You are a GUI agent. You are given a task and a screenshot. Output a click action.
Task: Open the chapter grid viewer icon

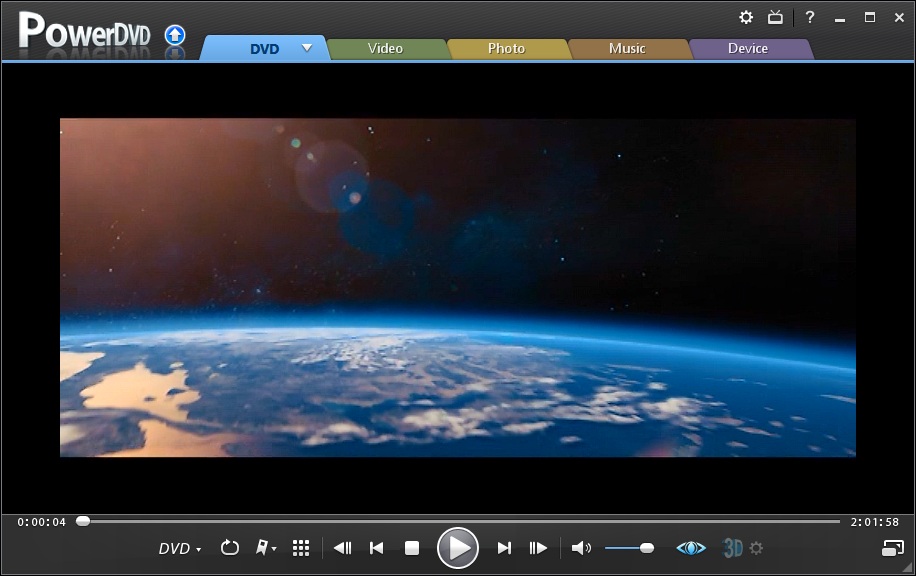click(301, 548)
